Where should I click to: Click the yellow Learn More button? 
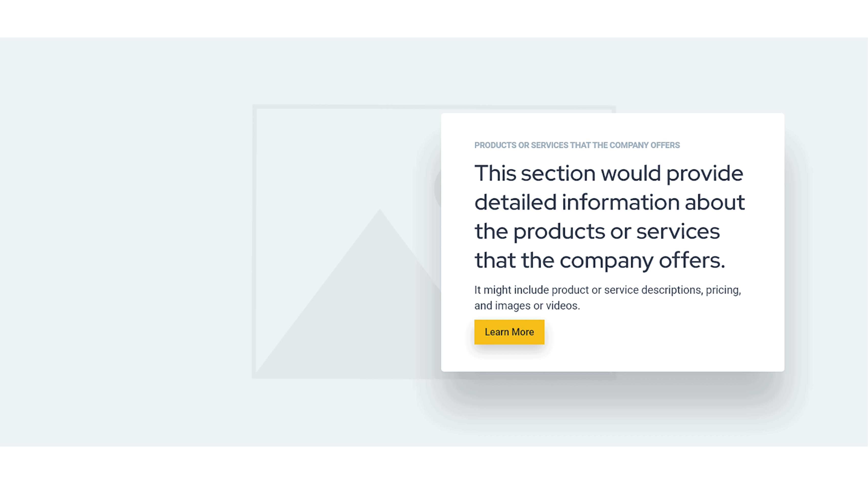click(509, 332)
